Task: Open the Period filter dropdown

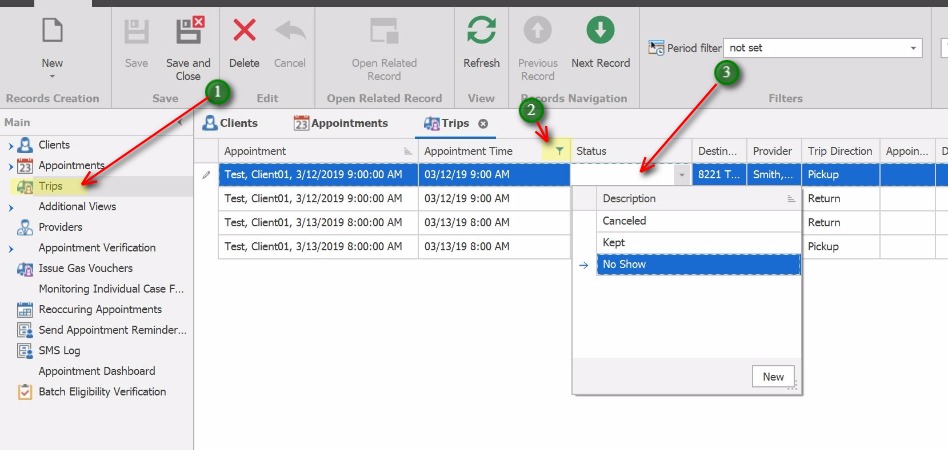Action: coord(914,48)
